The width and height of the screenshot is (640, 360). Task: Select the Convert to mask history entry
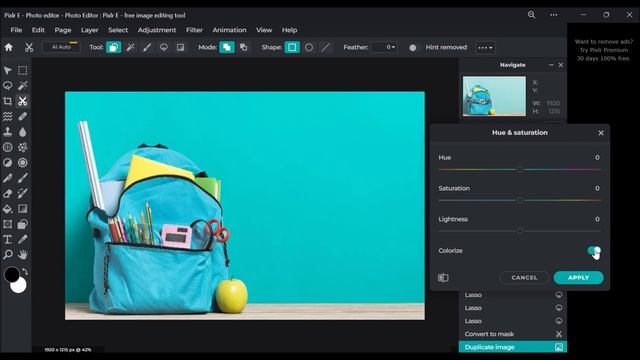(x=513, y=334)
